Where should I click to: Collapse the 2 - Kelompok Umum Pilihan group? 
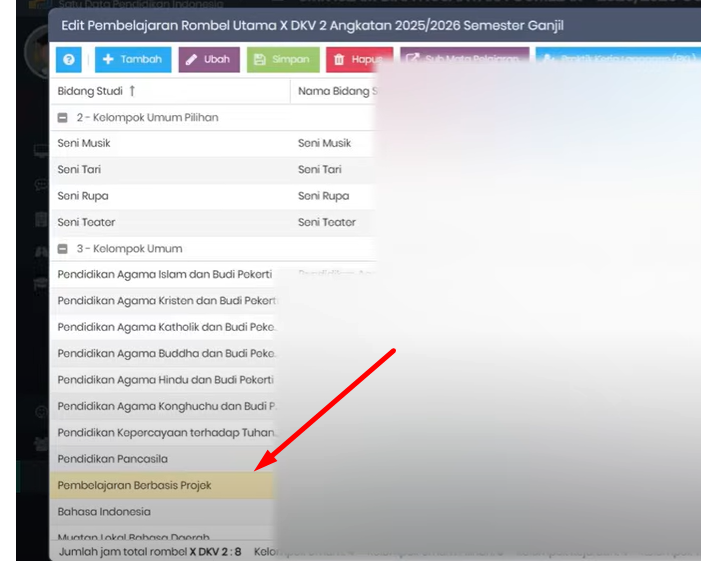pos(63,117)
